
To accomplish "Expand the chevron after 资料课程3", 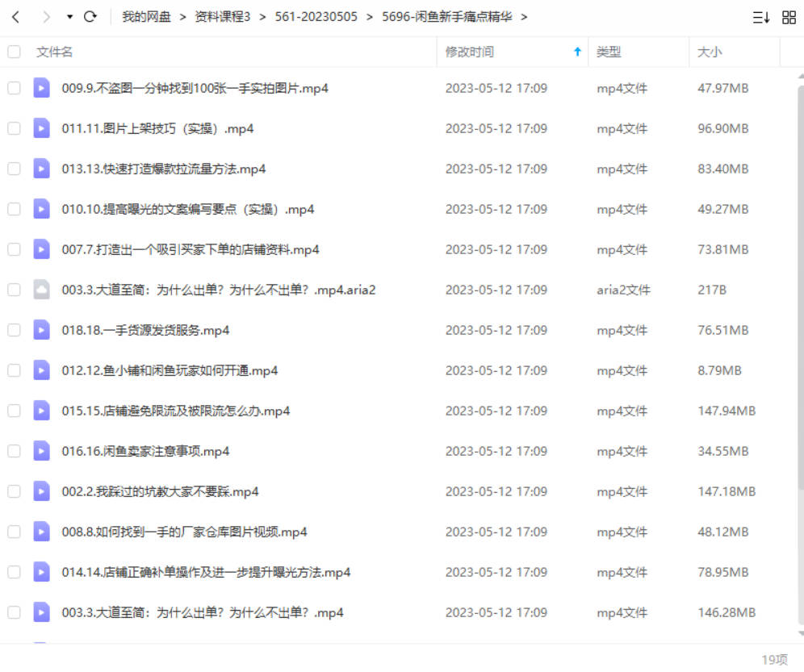I will point(262,17).
